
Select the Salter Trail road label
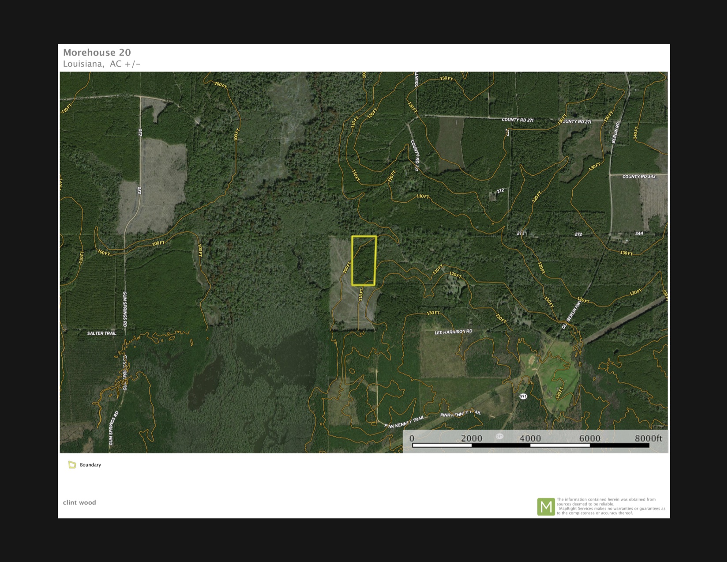(102, 333)
